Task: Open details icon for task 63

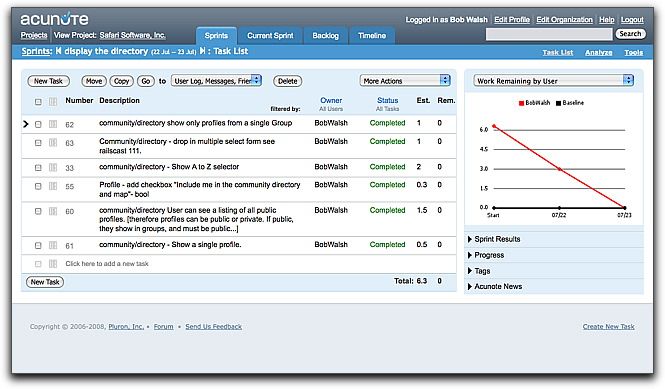Action: (x=53, y=143)
